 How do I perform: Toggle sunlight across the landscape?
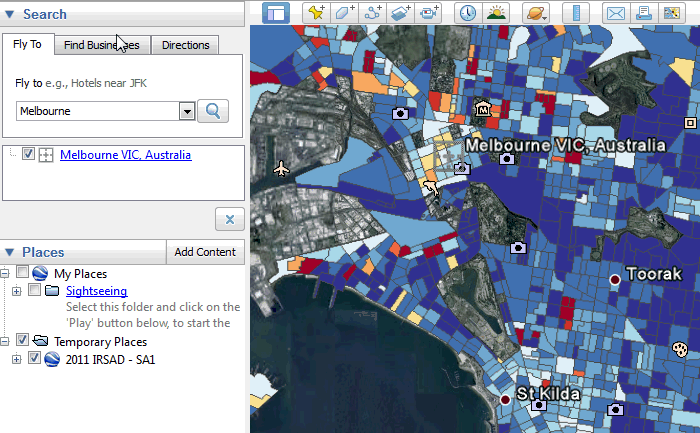click(495, 13)
